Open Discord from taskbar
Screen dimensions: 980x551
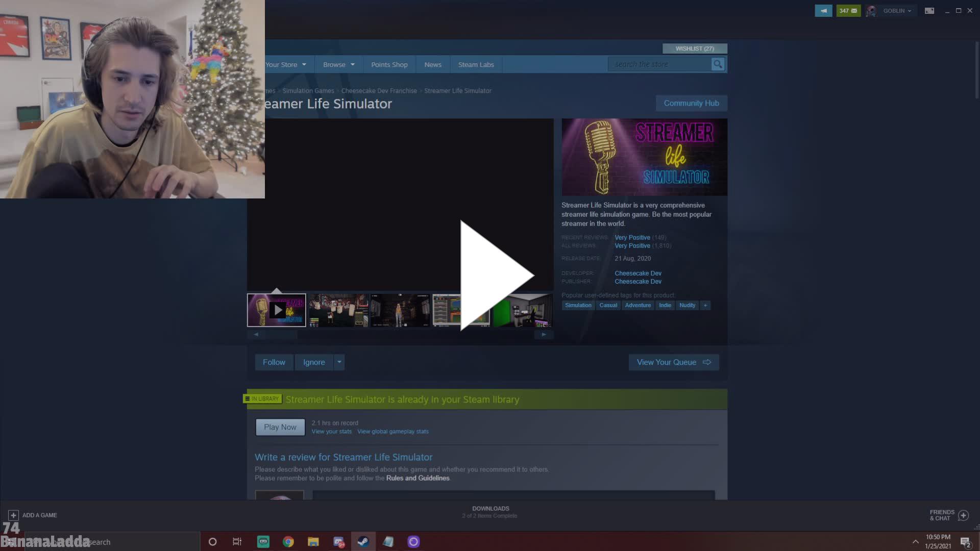[x=338, y=542]
